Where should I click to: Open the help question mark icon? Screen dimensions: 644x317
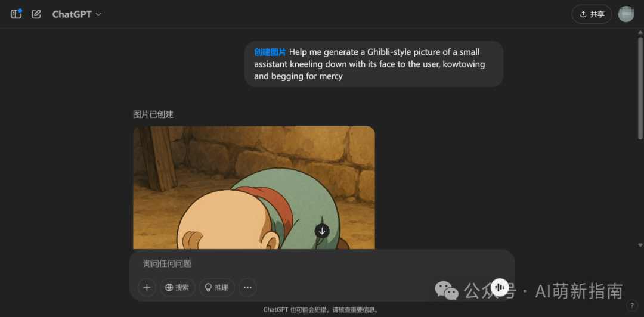pyautogui.click(x=631, y=306)
